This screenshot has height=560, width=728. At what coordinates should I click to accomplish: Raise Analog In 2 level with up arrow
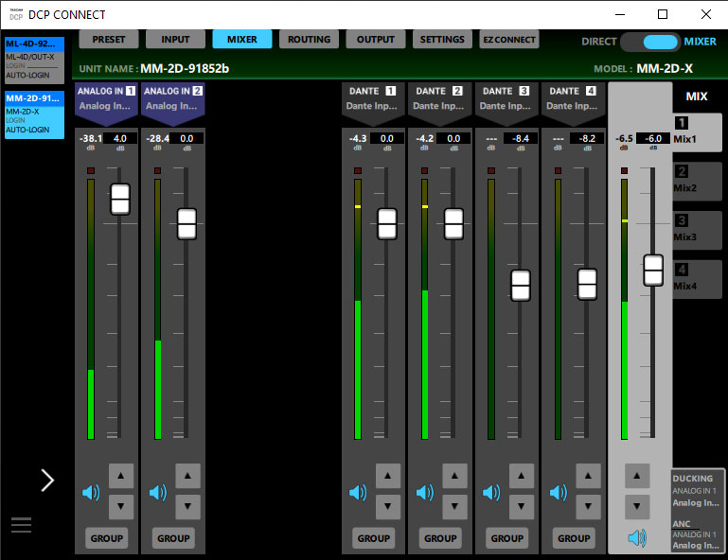tap(188, 476)
